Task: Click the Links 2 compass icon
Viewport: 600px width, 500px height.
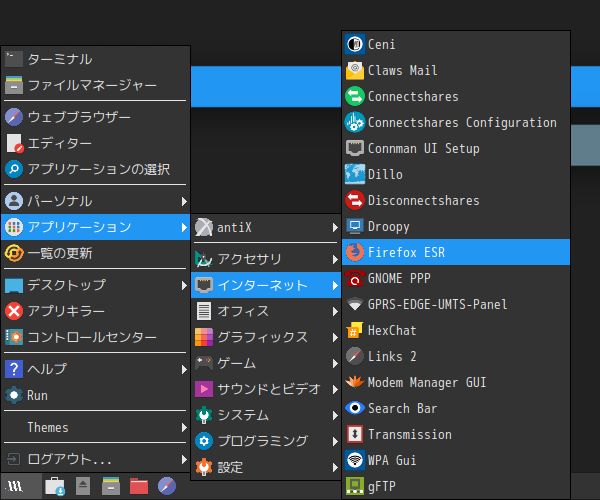Action: (355, 357)
